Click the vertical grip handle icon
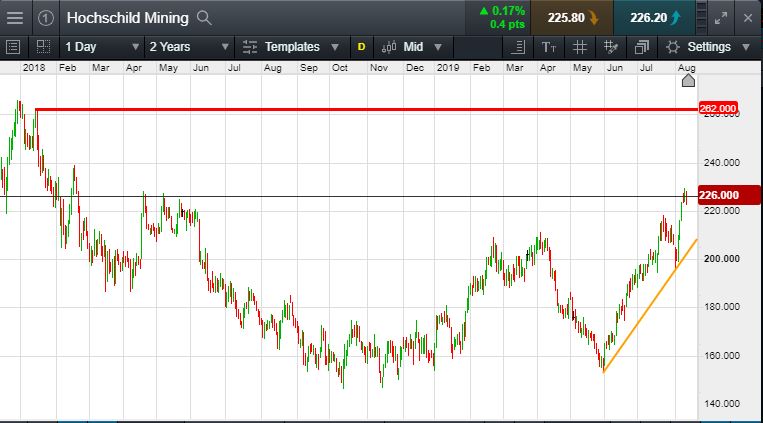763x423 pixels. tap(701, 18)
